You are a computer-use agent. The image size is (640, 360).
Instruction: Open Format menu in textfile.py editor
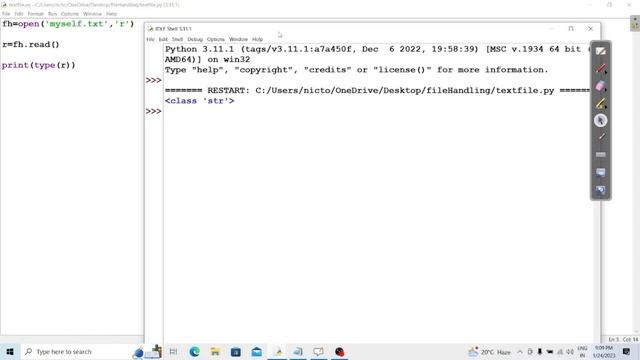[35, 14]
